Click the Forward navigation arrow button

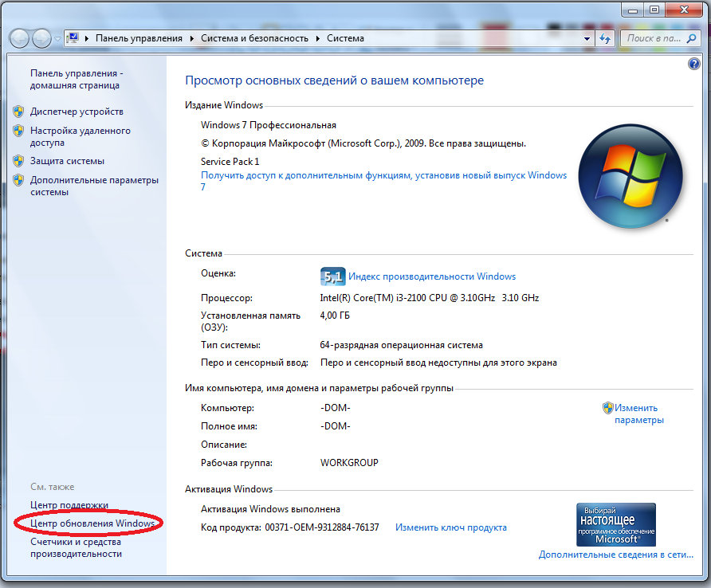(41, 37)
